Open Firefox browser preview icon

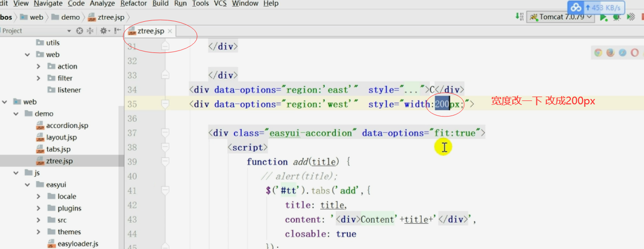[x=611, y=52]
